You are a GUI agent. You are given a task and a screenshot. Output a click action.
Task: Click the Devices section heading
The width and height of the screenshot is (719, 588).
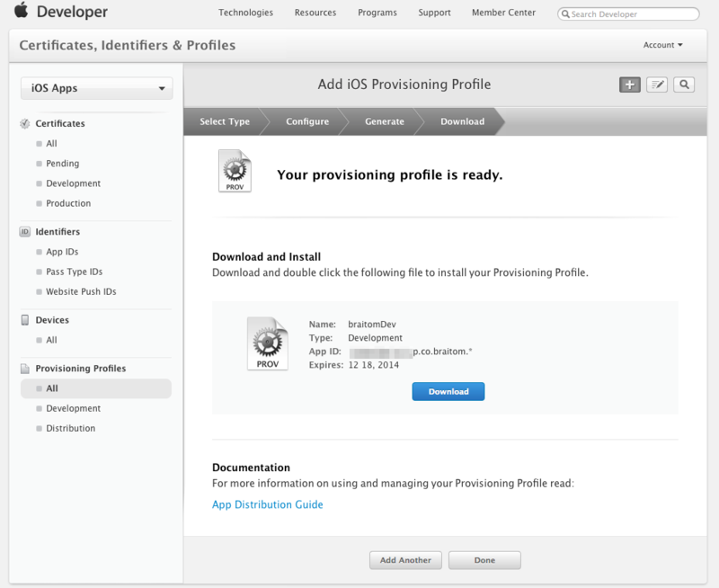52,320
